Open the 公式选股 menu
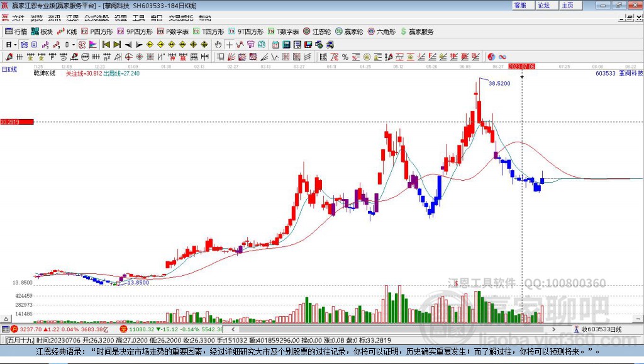This screenshot has width=644, height=364. [x=96, y=18]
